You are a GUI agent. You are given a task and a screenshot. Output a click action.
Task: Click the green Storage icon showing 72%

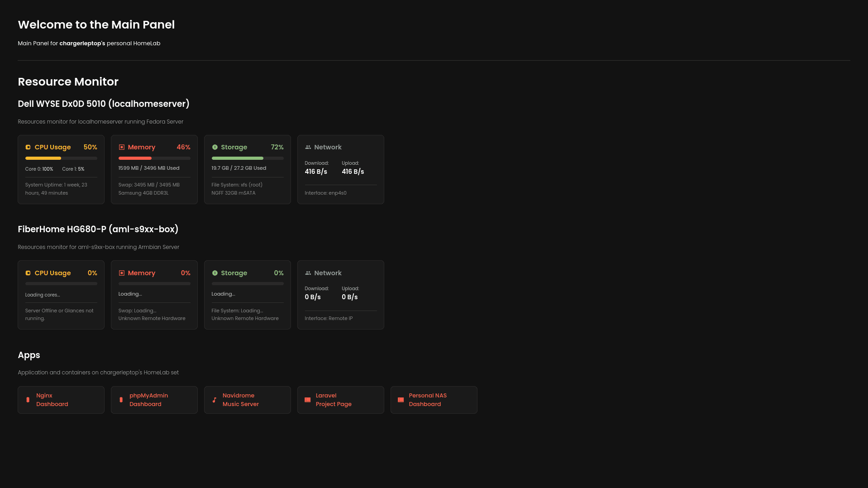(x=215, y=147)
